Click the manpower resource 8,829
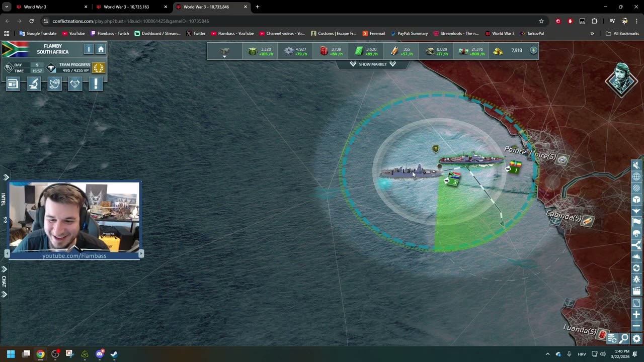The height and width of the screenshot is (362, 644). coord(436,51)
